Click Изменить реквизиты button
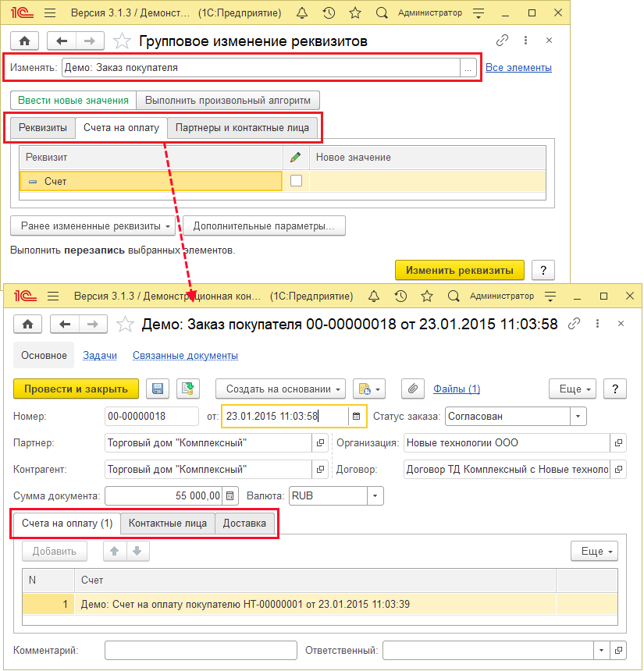Screen dimensions: 644x671 point(460,271)
